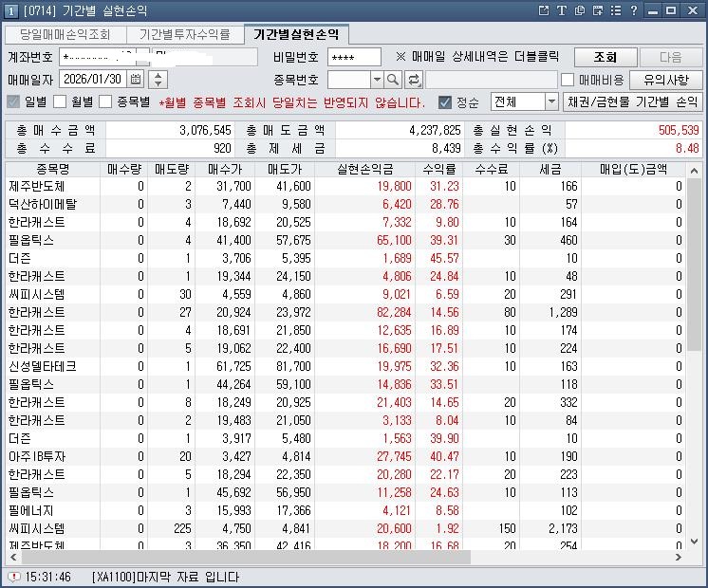Click the 매도가 column header

[285, 169]
